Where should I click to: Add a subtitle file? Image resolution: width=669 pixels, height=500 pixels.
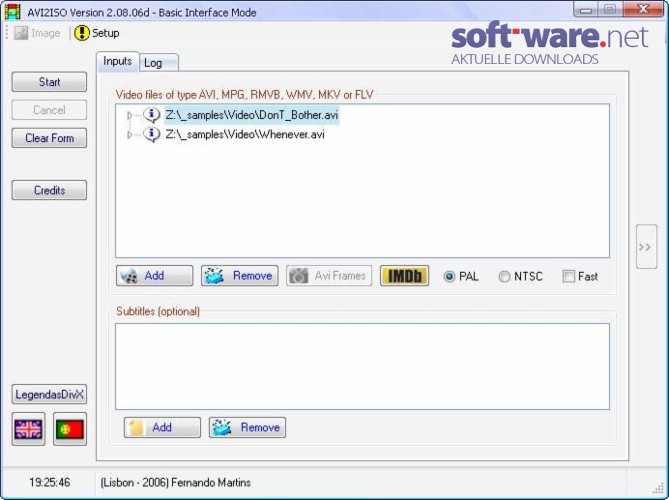click(162, 427)
